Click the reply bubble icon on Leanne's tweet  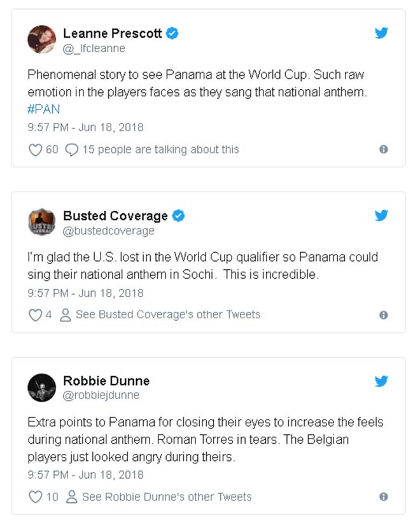click(73, 150)
